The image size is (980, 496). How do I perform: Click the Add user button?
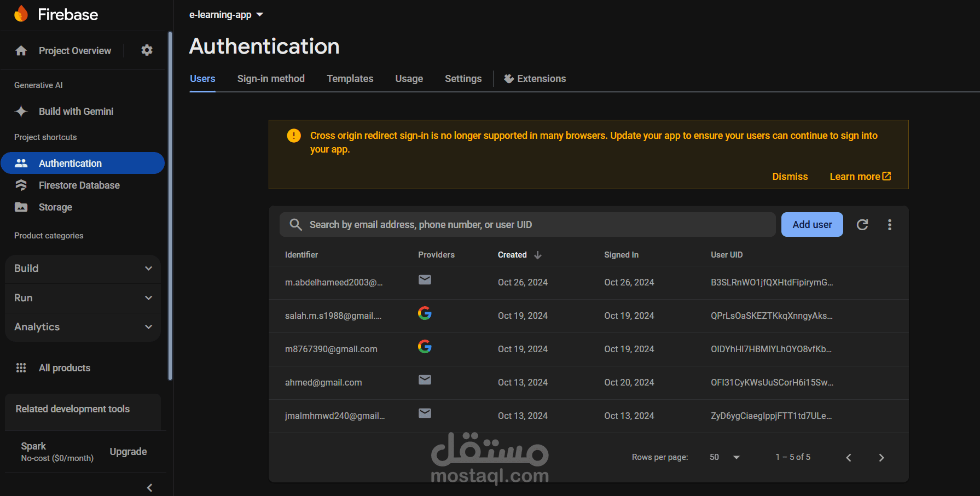[x=811, y=225]
